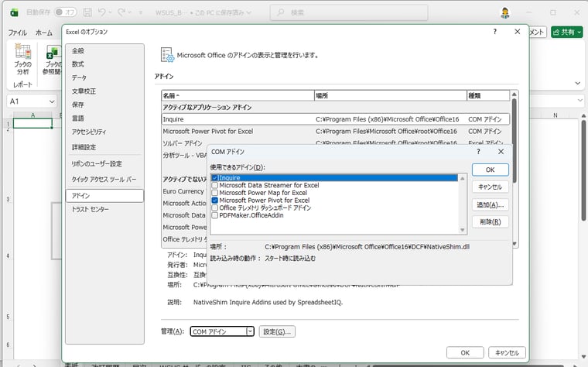Click the add-ins list vertical scrollbar
Screen dimensions: 588x367
pos(514,141)
